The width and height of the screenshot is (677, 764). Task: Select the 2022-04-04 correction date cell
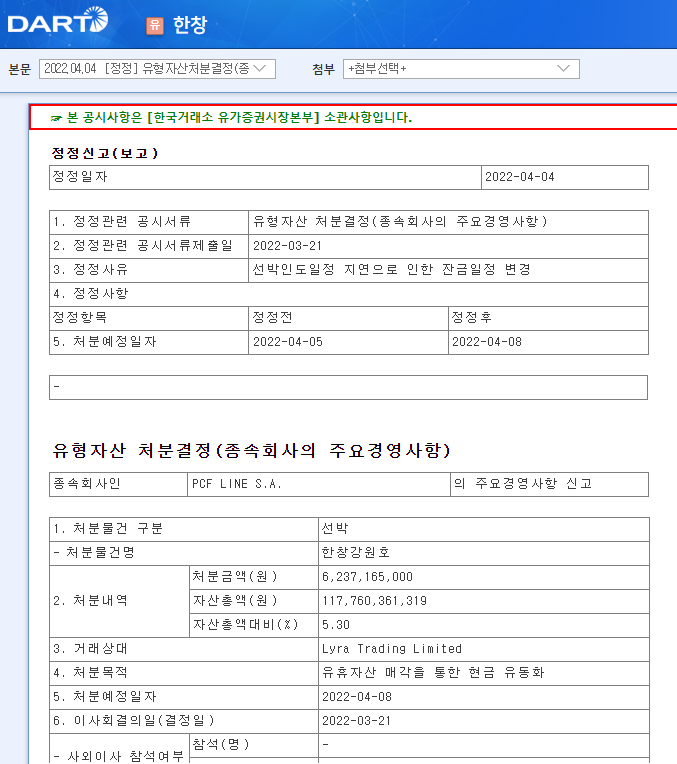pos(565,177)
